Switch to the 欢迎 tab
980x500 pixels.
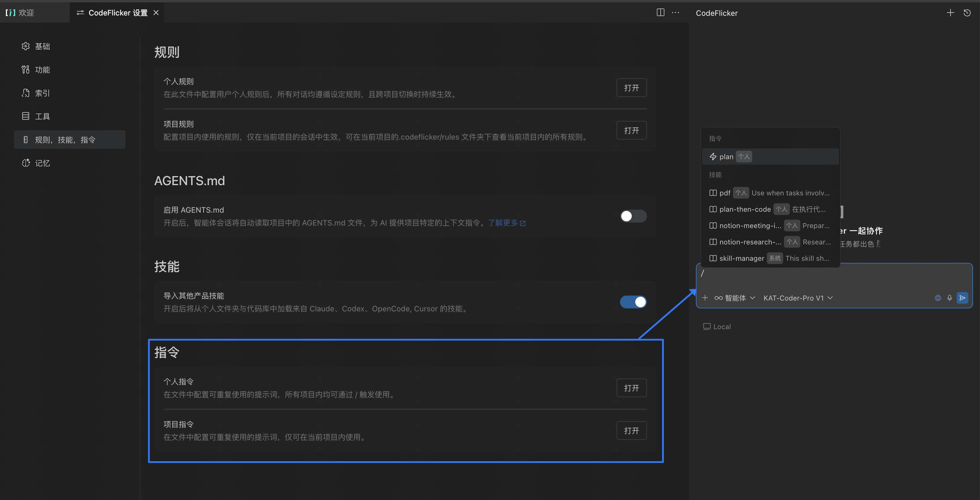coord(26,13)
